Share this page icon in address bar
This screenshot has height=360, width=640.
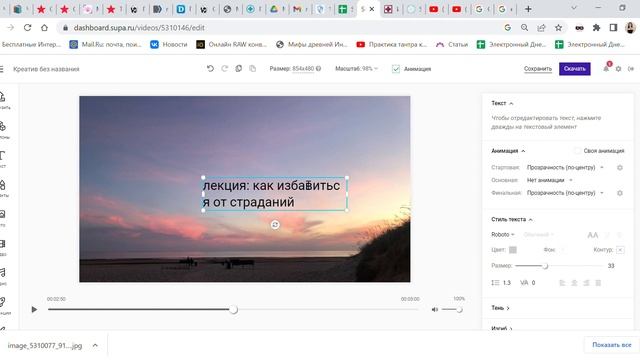point(541,28)
